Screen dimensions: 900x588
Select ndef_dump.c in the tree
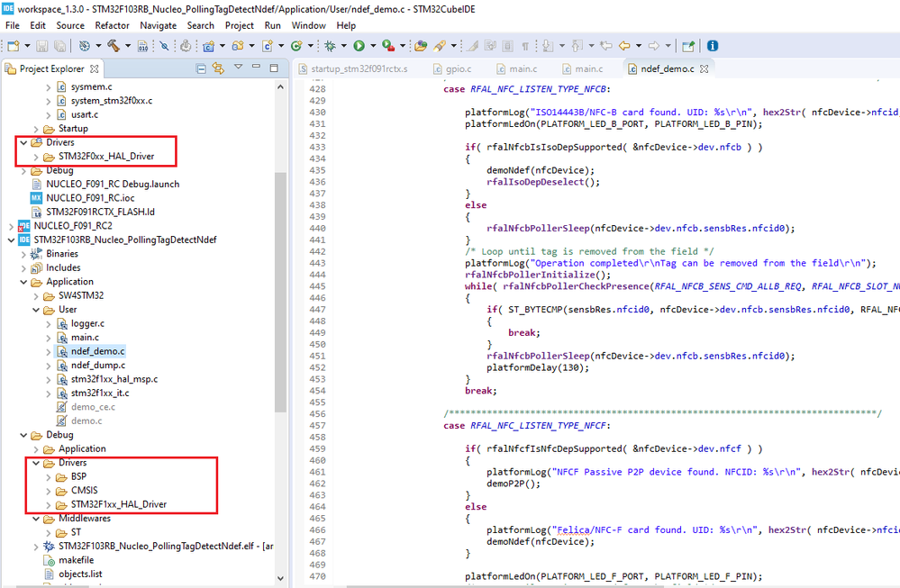(x=98, y=366)
